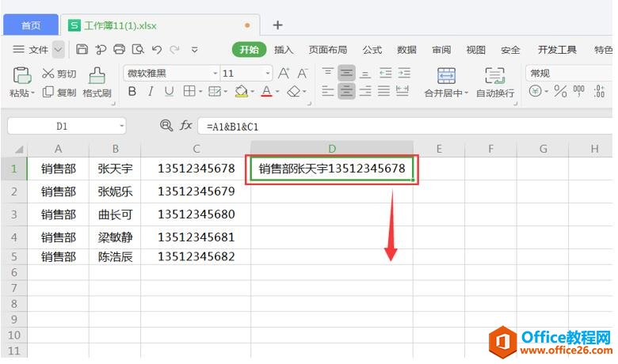The image size is (618, 364).
Task: Click the Redo arrow
Action: point(174,49)
